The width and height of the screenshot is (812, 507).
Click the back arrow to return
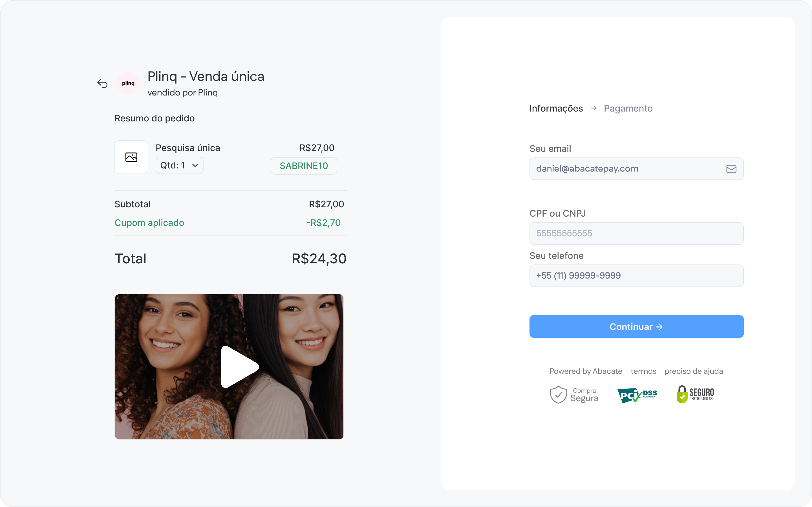click(x=103, y=83)
